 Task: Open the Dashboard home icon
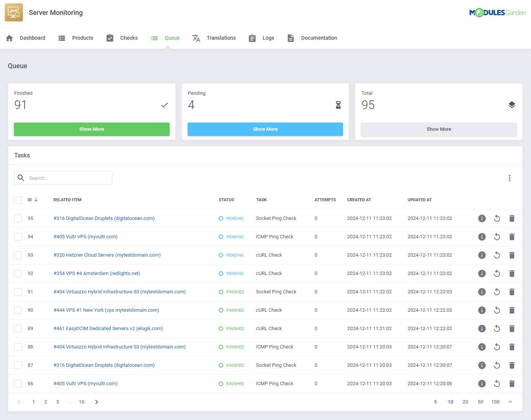coord(9,38)
